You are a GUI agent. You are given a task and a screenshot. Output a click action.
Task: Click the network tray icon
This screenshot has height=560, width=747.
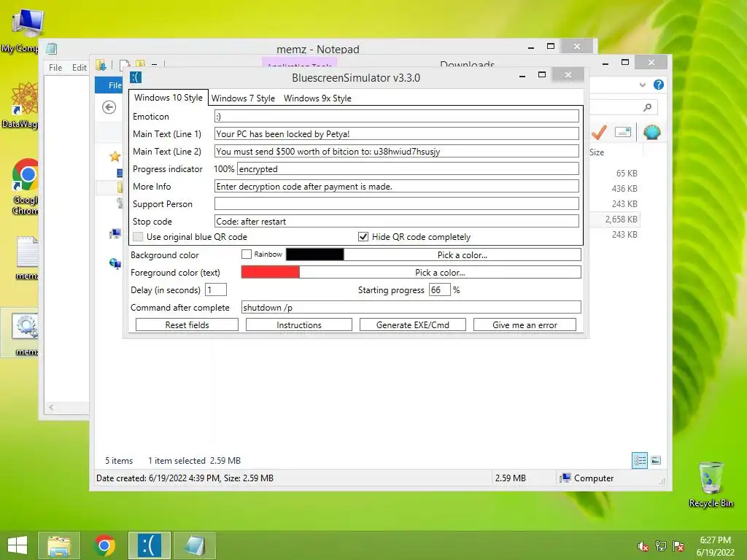pos(661,546)
